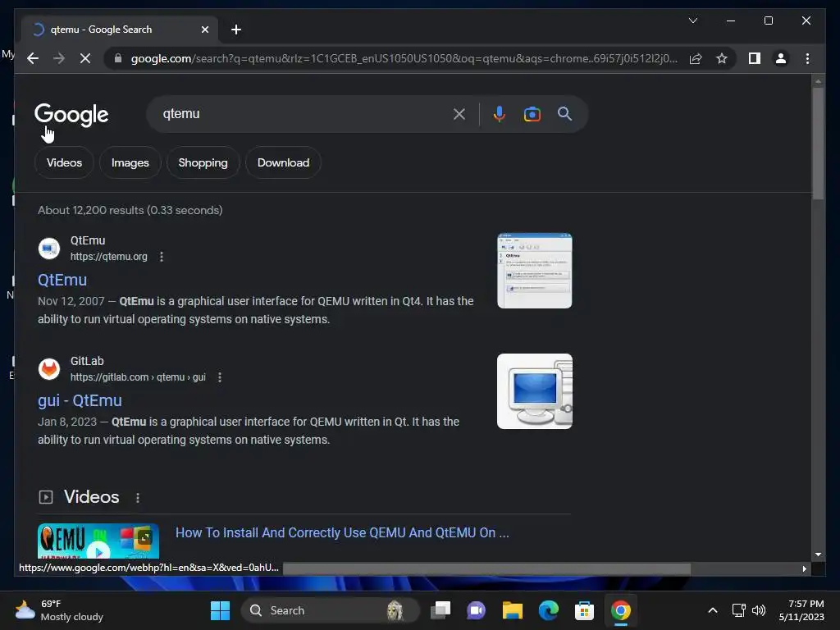Open Task View on the taskbar
This screenshot has height=630, width=840.
click(x=441, y=610)
